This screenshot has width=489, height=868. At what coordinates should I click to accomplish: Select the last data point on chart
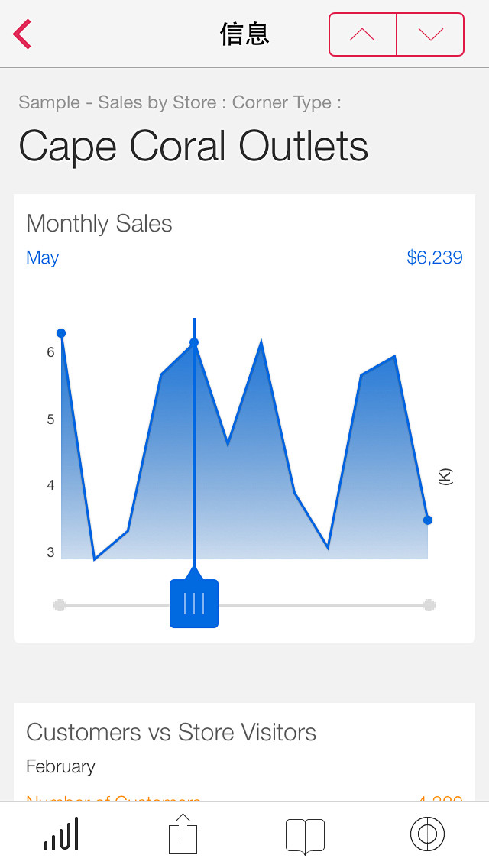(x=428, y=520)
